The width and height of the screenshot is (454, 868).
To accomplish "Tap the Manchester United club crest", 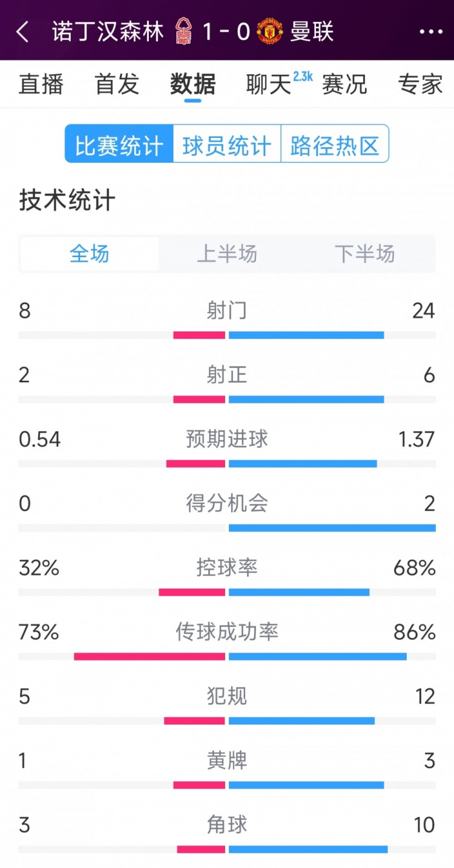I will coord(269,31).
